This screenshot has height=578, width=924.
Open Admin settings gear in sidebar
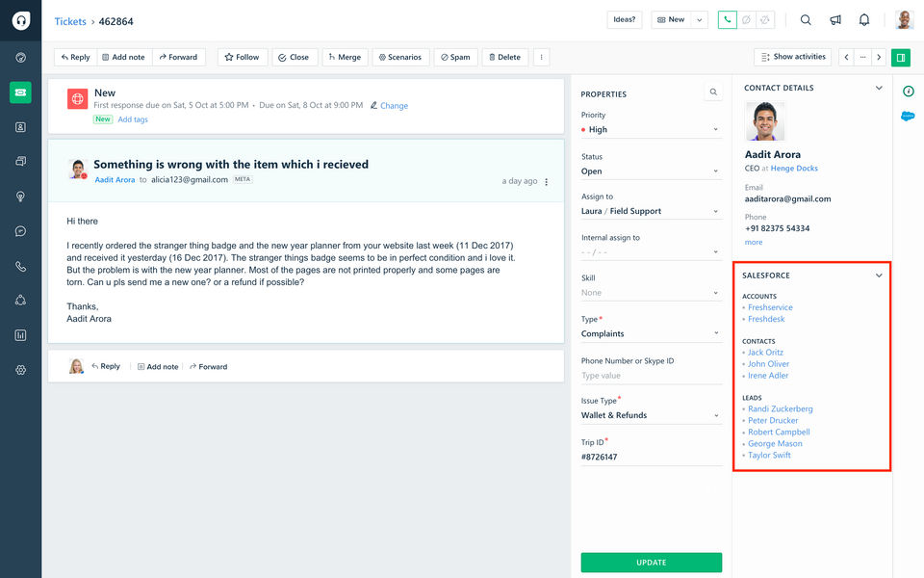pyautogui.click(x=20, y=370)
